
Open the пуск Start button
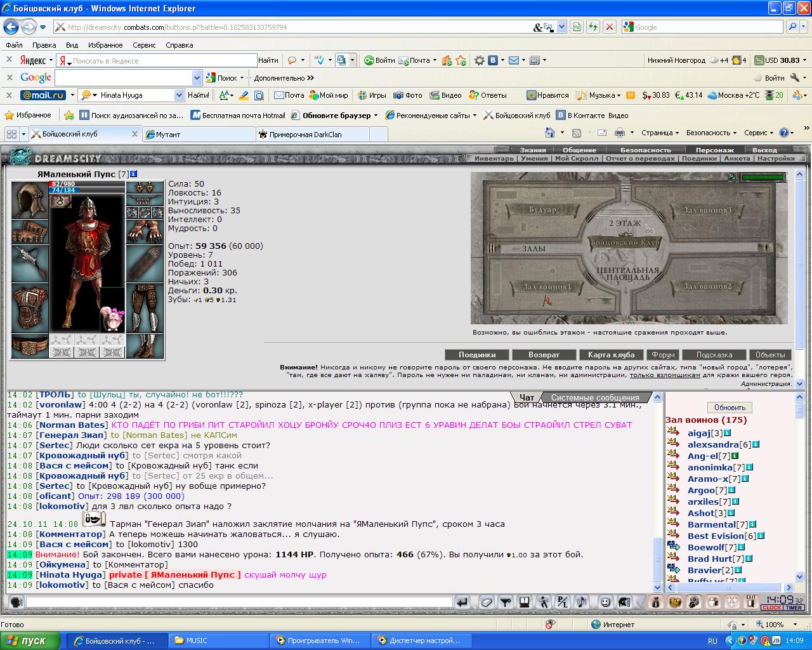[x=30, y=640]
